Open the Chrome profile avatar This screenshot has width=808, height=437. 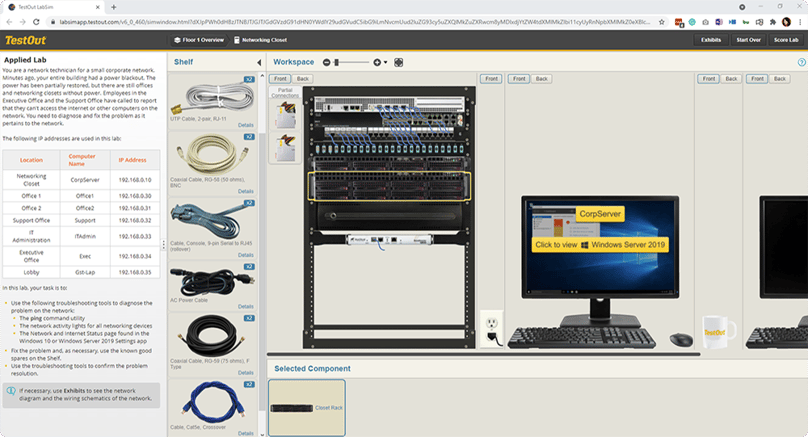(x=786, y=22)
